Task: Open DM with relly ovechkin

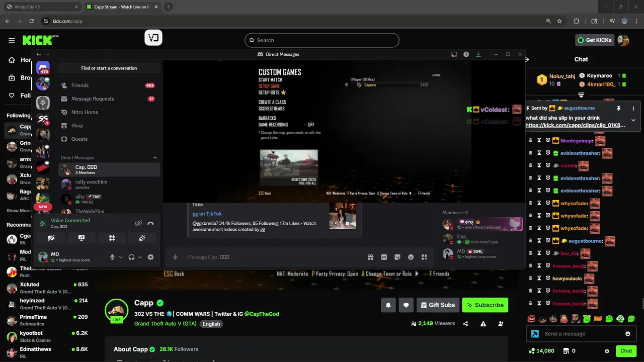Action: pos(109,184)
